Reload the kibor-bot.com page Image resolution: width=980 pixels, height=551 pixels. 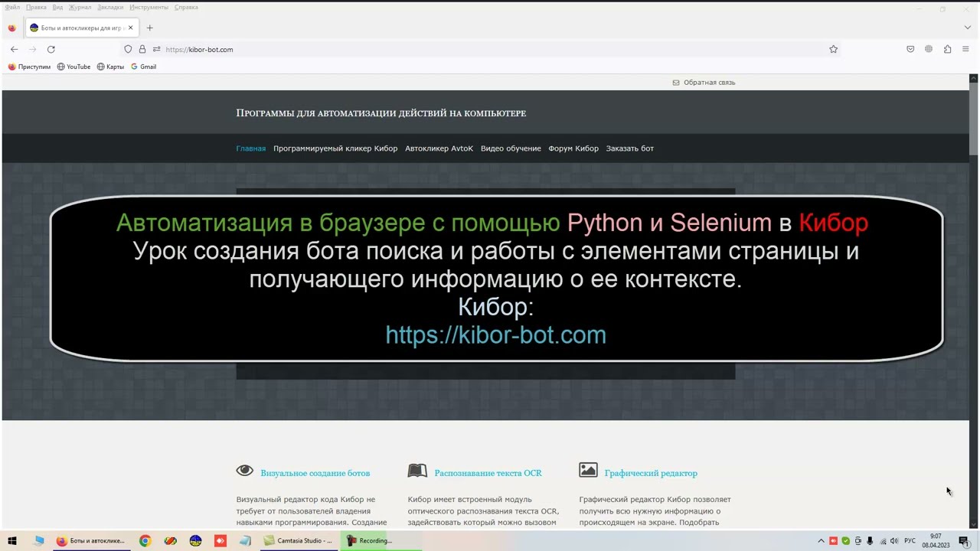click(51, 49)
